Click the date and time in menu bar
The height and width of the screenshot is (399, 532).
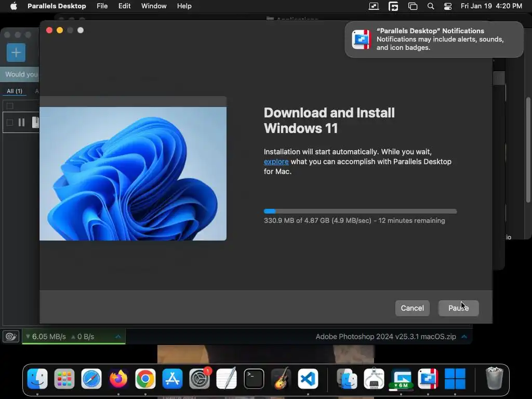click(491, 6)
